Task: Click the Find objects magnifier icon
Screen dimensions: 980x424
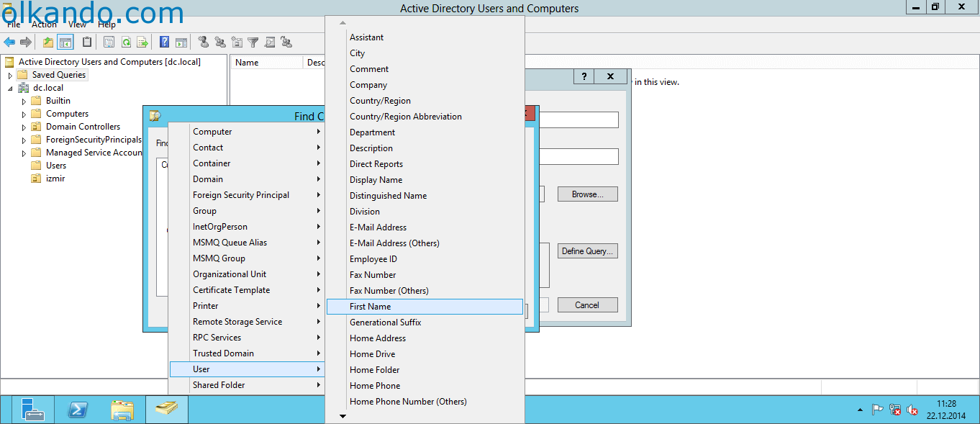Action: (270, 42)
